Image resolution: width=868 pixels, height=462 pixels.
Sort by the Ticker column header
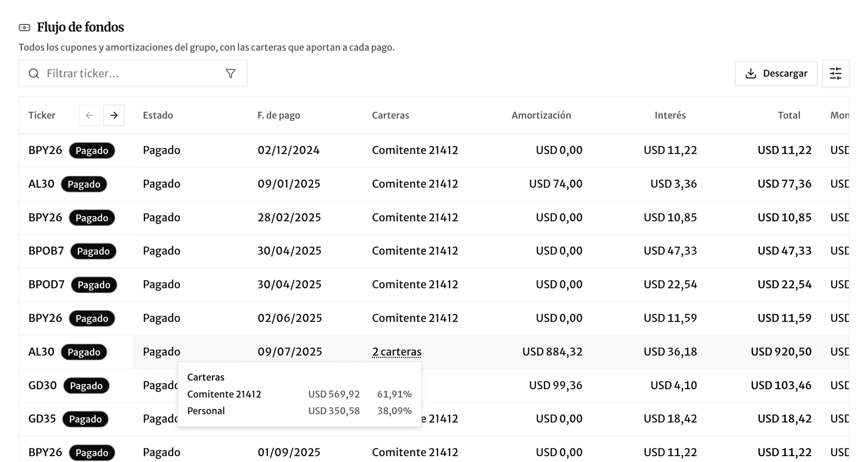42,115
